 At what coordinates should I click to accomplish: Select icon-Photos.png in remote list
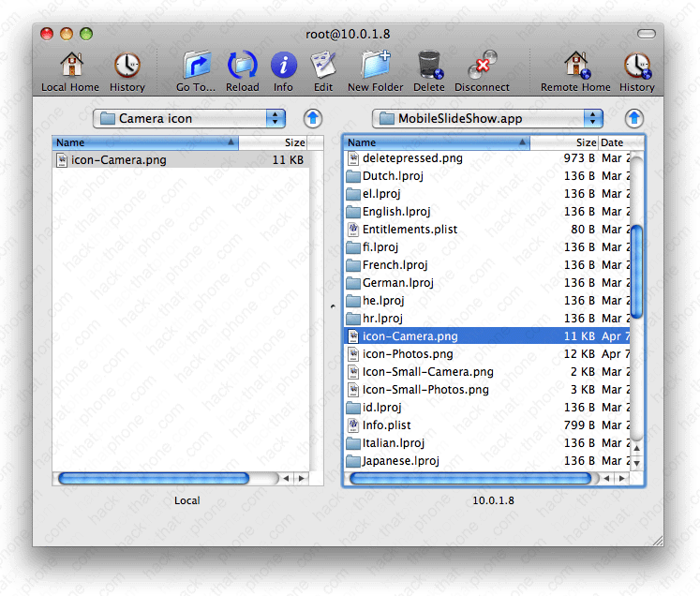(408, 354)
